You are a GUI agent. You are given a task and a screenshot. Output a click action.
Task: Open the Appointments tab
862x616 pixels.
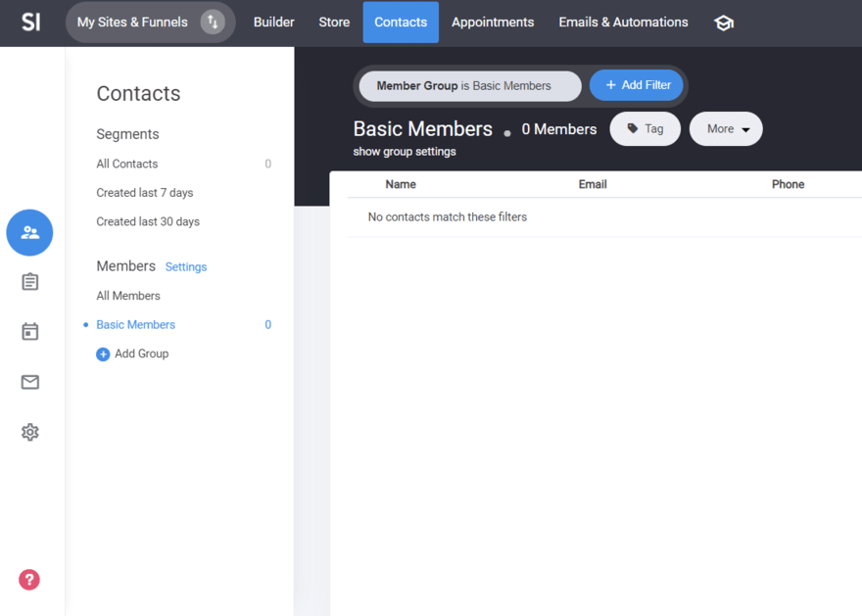[493, 22]
